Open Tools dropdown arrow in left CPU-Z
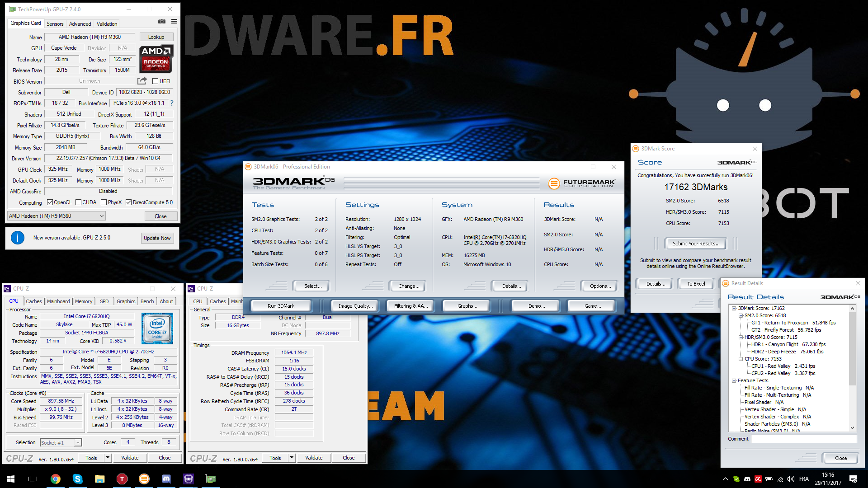The width and height of the screenshot is (868, 488). click(108, 458)
